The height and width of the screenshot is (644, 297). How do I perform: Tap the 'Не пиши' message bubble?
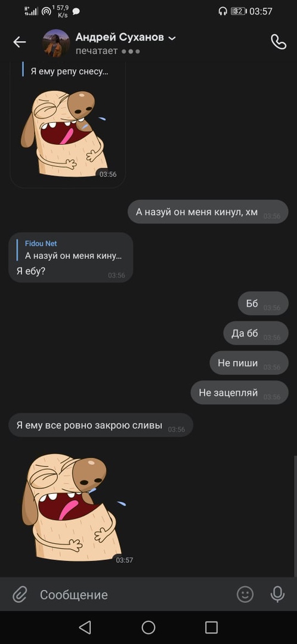point(249,363)
